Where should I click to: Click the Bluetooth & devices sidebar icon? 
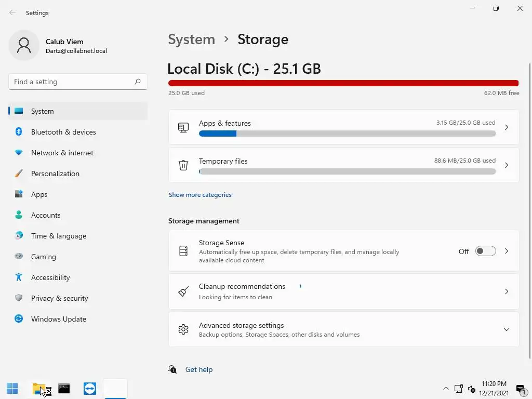pyautogui.click(x=19, y=132)
